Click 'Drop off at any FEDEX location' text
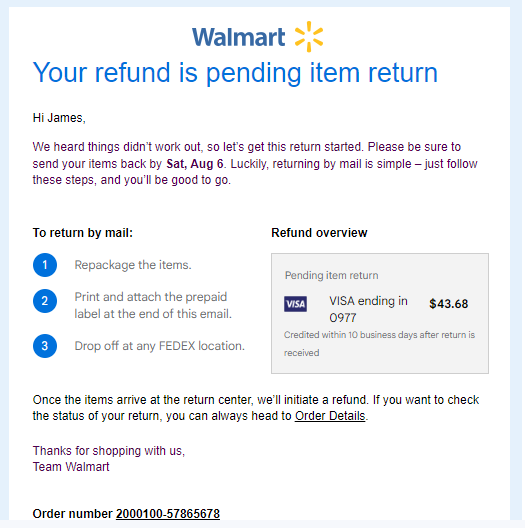 click(x=159, y=346)
